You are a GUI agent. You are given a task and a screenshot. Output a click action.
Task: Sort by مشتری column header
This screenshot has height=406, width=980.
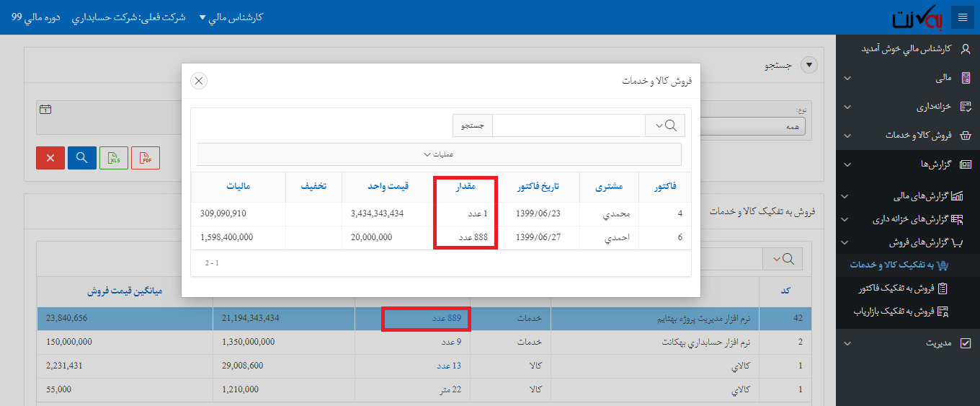(x=609, y=187)
